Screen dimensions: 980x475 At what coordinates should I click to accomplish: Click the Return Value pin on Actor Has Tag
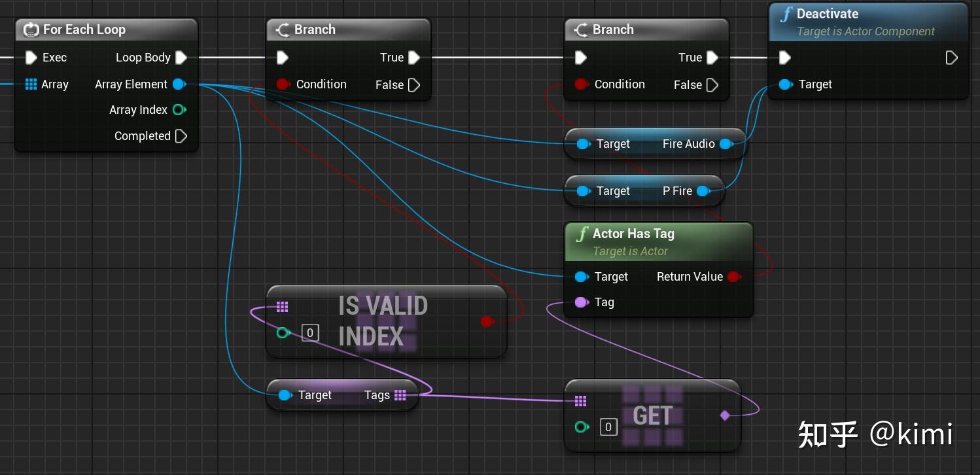point(734,276)
